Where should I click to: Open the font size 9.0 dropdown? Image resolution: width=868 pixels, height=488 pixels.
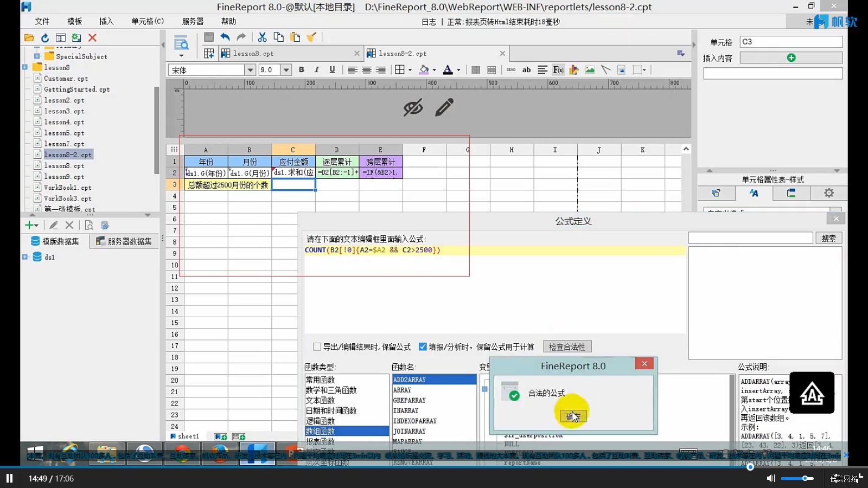coord(286,70)
